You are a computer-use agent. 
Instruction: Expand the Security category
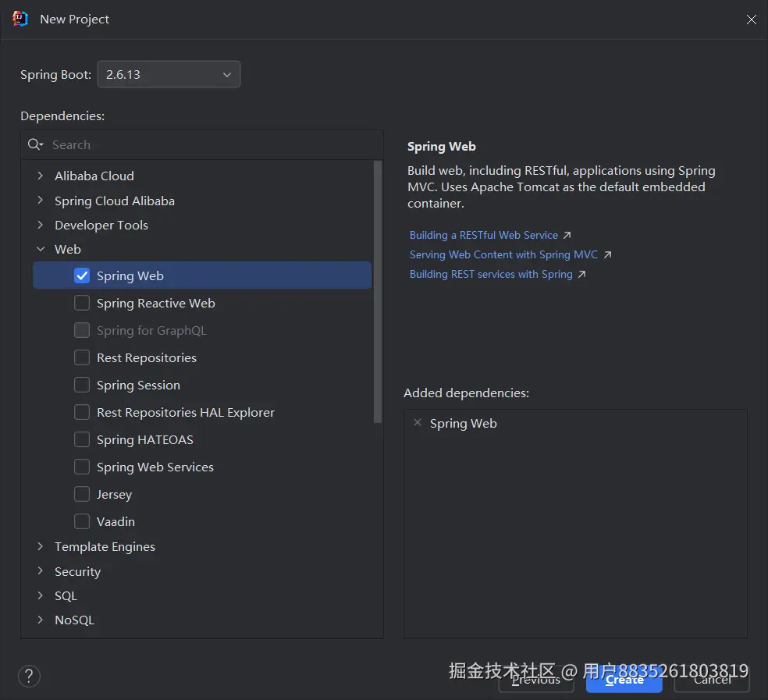(40, 571)
